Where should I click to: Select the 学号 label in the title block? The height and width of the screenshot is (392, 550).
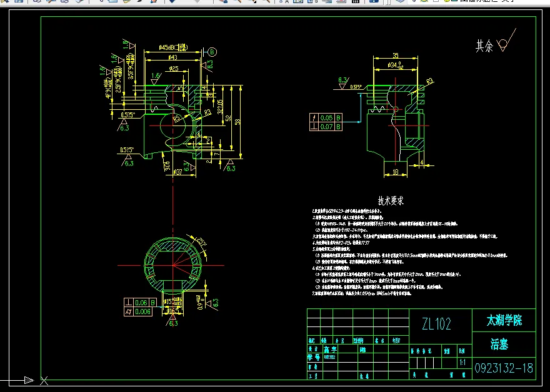click(314, 357)
